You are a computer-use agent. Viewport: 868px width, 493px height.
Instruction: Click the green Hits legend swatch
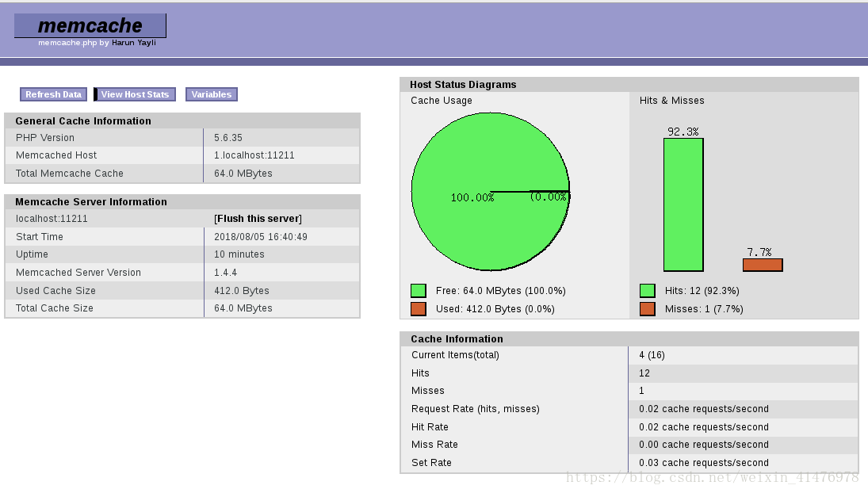[x=647, y=290]
